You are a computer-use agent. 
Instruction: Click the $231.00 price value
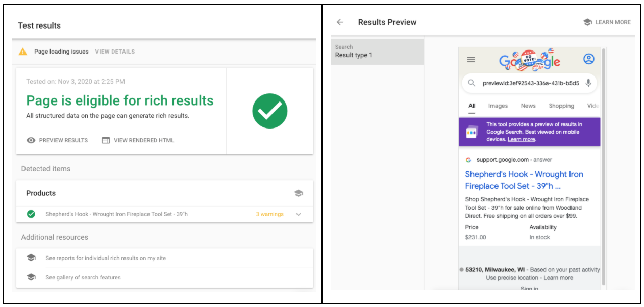[476, 237]
